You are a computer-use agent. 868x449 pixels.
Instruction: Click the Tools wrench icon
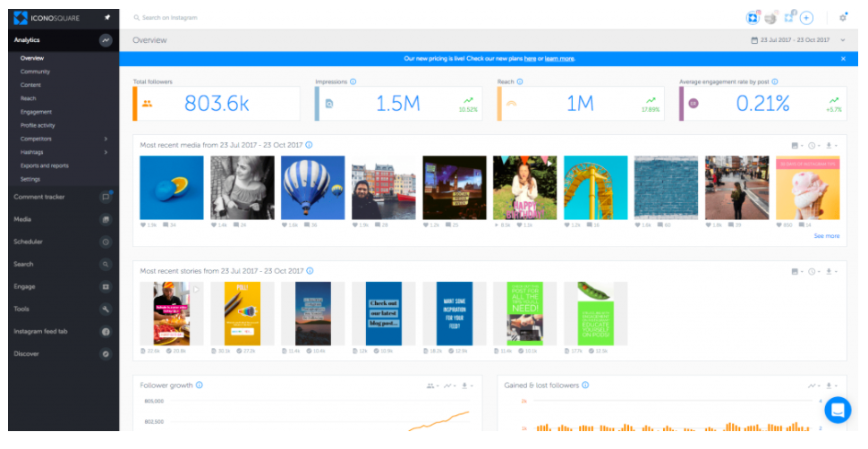(x=106, y=309)
